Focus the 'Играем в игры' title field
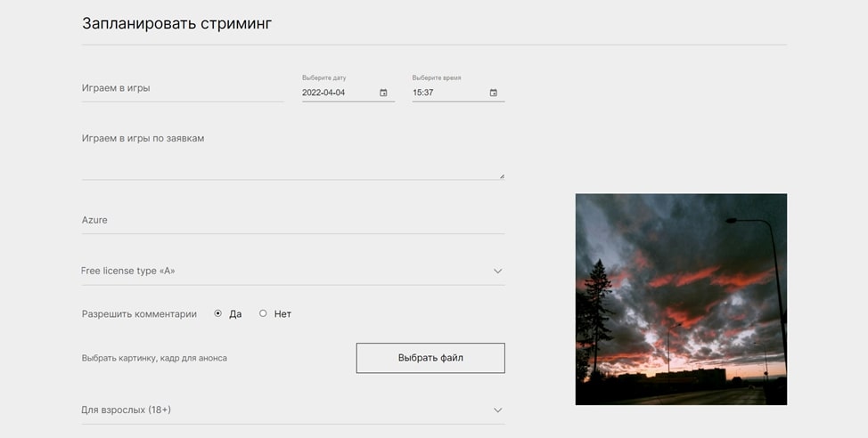 [x=183, y=88]
